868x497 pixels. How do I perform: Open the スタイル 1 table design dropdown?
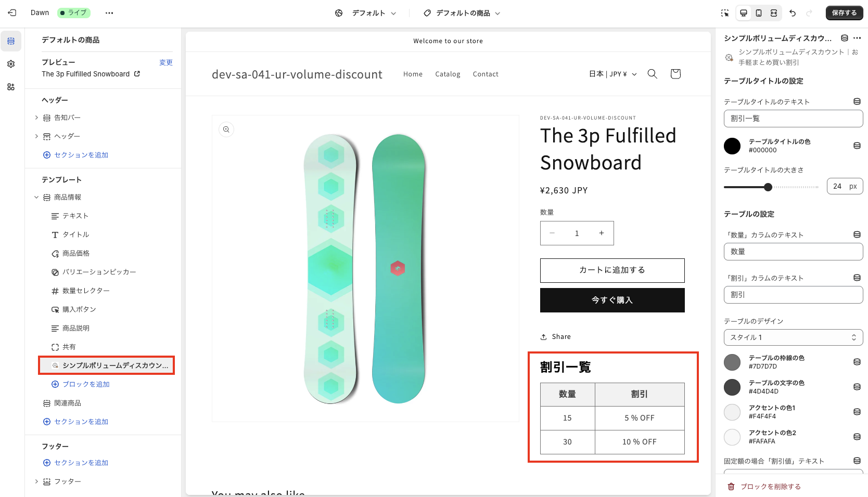[x=793, y=337]
